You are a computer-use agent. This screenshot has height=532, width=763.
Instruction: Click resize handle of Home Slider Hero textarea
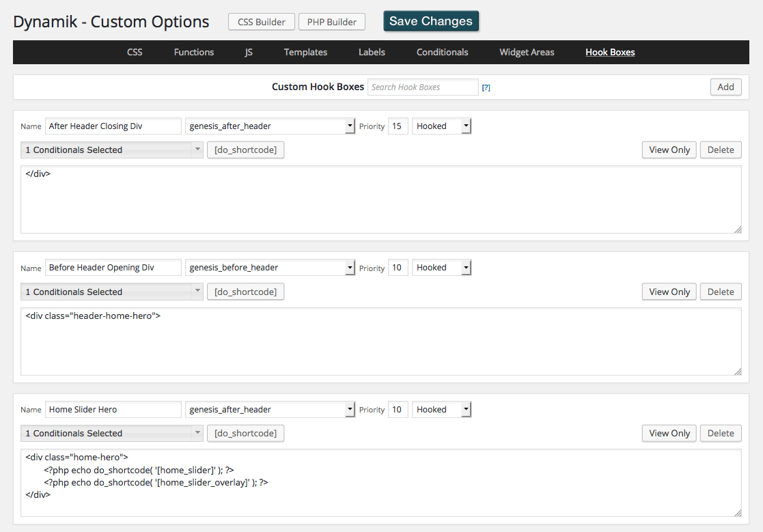[738, 513]
